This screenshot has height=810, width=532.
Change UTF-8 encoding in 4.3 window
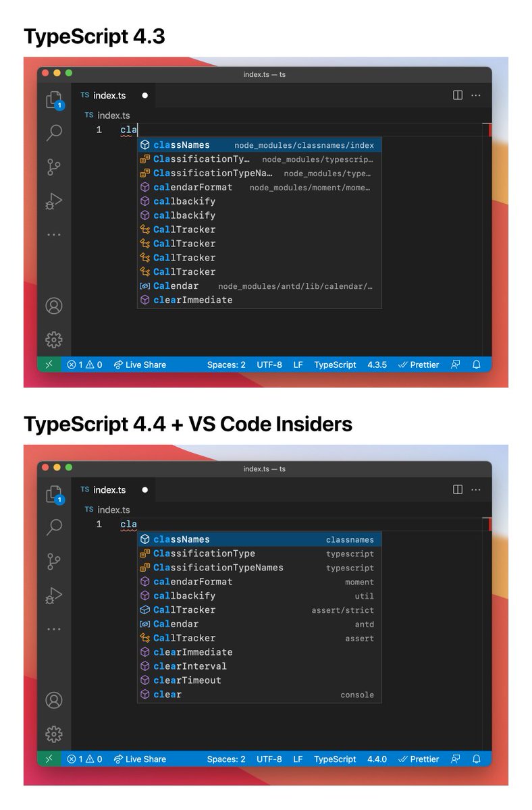coord(269,364)
